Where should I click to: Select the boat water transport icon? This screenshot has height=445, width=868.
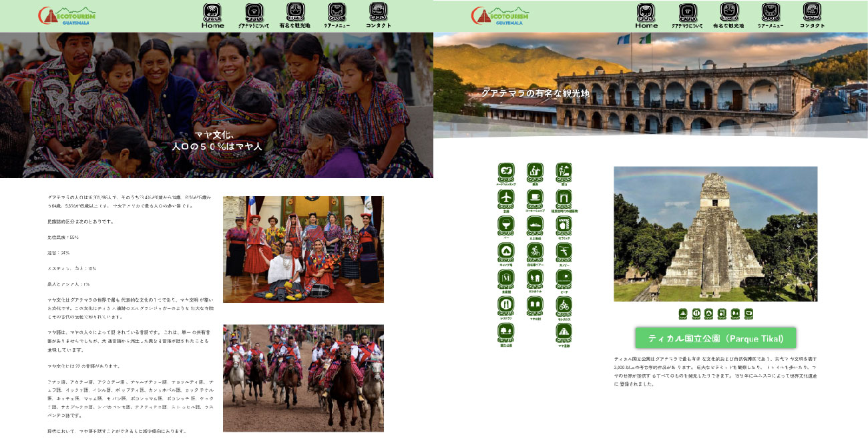[x=535, y=225]
